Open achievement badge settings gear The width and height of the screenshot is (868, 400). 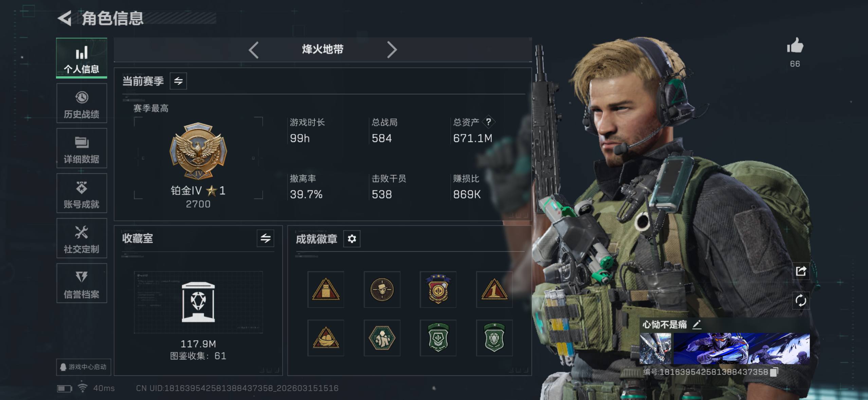[x=352, y=239]
